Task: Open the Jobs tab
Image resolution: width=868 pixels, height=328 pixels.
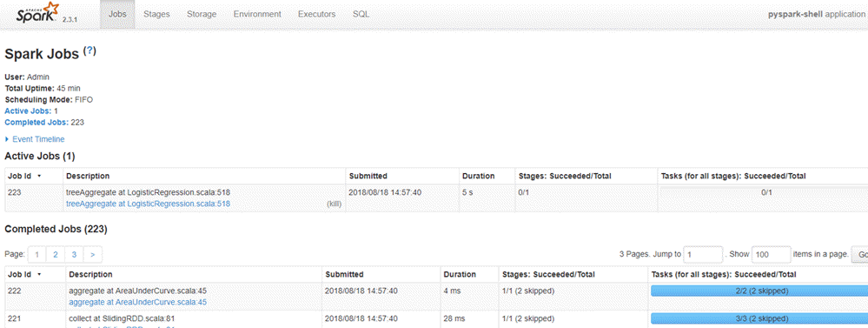Action: click(x=117, y=14)
